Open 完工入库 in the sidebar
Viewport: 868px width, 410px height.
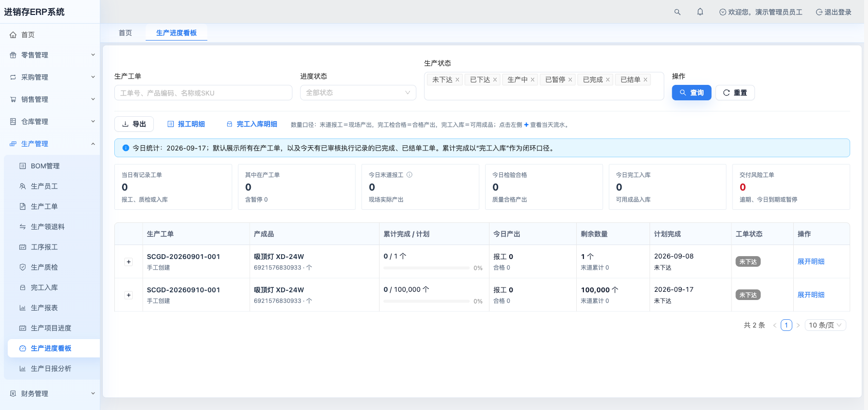54,287
